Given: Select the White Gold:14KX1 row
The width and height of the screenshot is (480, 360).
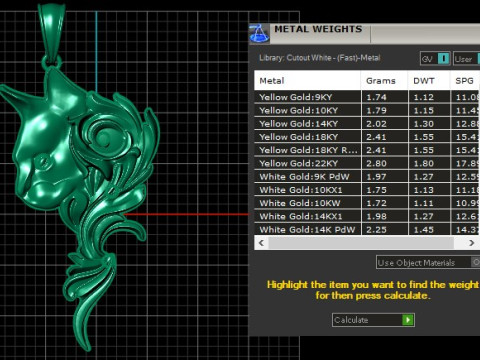Looking at the screenshot, I should [367, 216].
